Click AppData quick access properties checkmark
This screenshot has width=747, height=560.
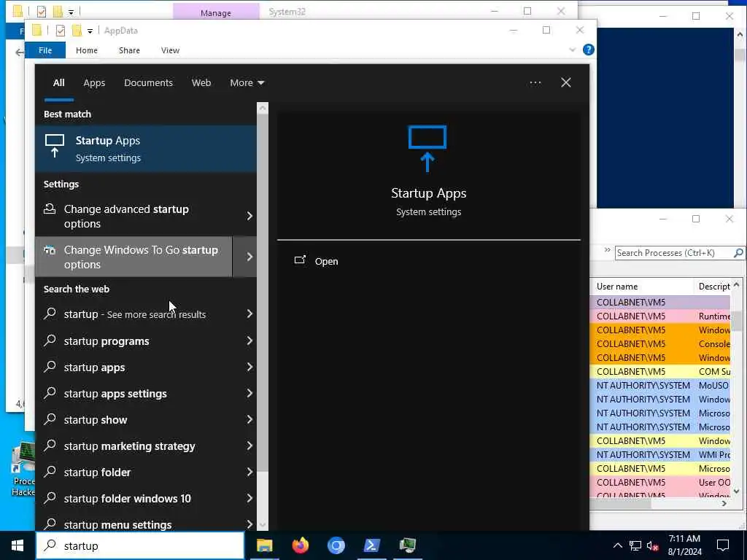click(60, 31)
